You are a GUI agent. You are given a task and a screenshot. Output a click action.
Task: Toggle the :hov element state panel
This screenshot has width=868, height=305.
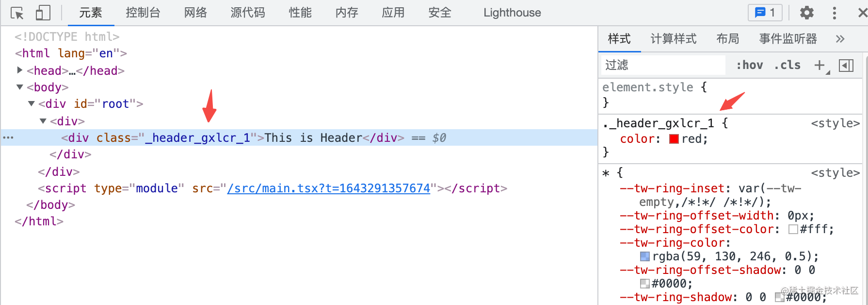749,65
